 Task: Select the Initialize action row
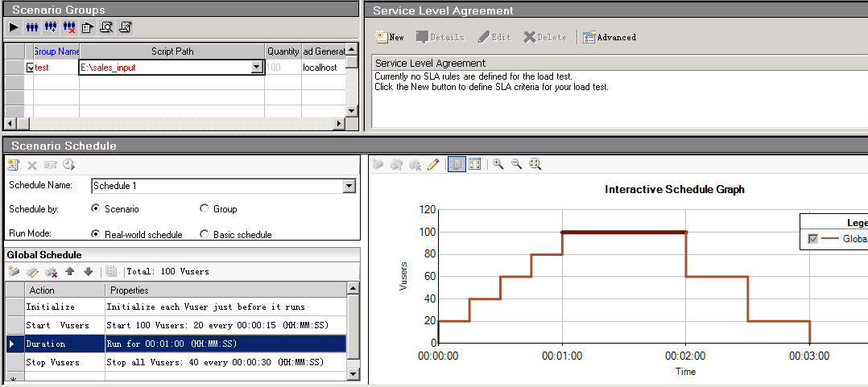pyautogui.click(x=176, y=307)
